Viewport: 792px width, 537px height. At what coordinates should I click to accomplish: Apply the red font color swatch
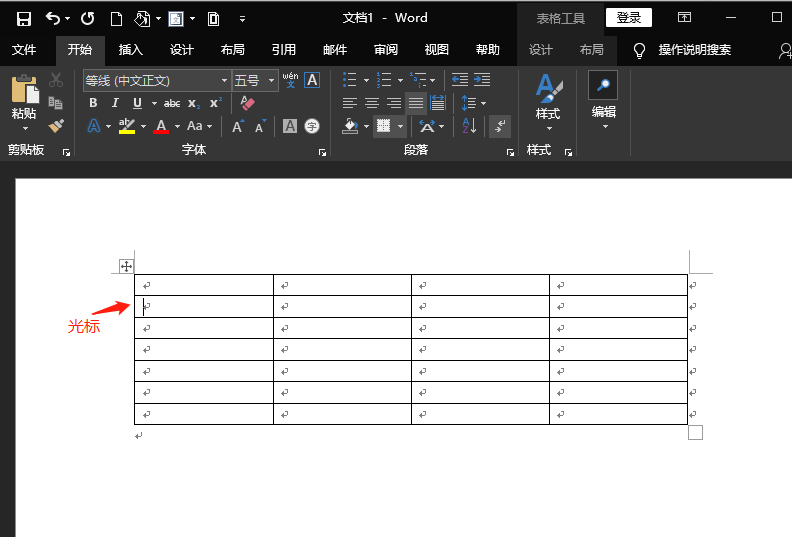click(161, 126)
